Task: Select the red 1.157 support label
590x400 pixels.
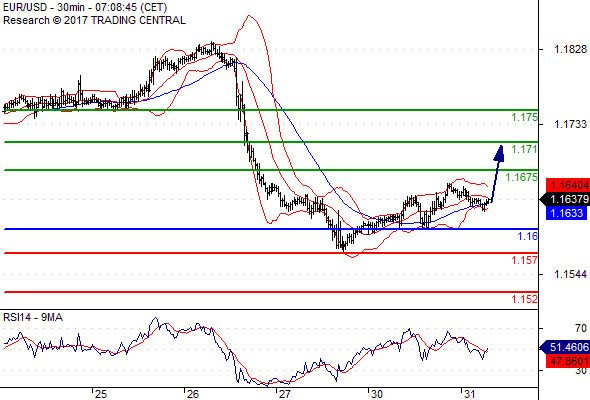Action: click(524, 260)
